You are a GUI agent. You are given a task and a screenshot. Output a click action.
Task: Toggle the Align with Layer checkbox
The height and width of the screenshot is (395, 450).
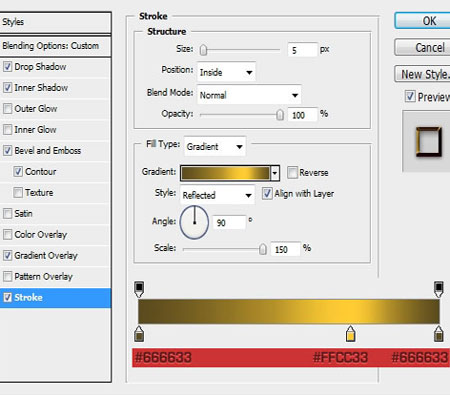[267, 194]
